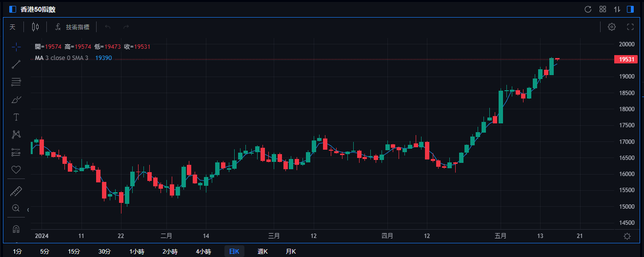
Task: Switch to the 週K timeframe tab
Action: coord(262,252)
